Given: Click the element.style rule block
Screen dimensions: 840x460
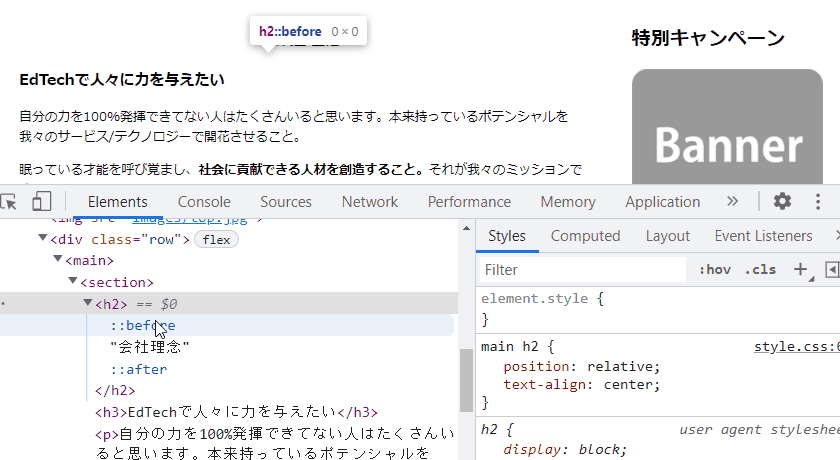Looking at the screenshot, I should (658, 310).
